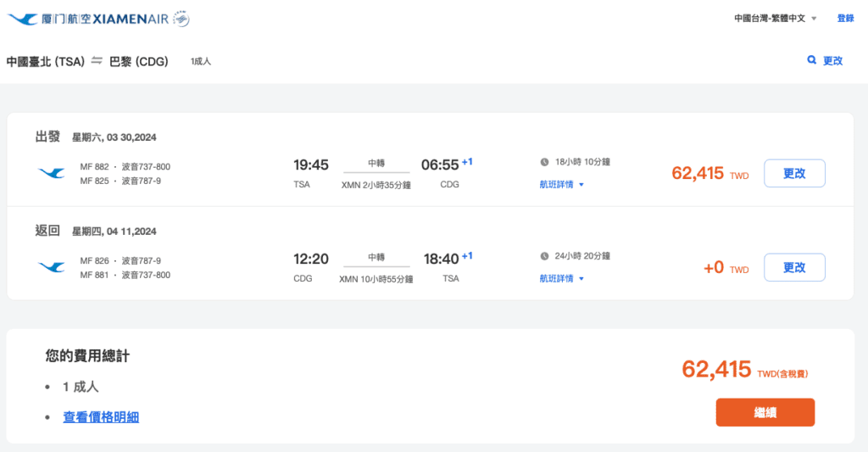Screen dimensions: 868x452
Task: Click the 返回 section label
Action: 47,231
